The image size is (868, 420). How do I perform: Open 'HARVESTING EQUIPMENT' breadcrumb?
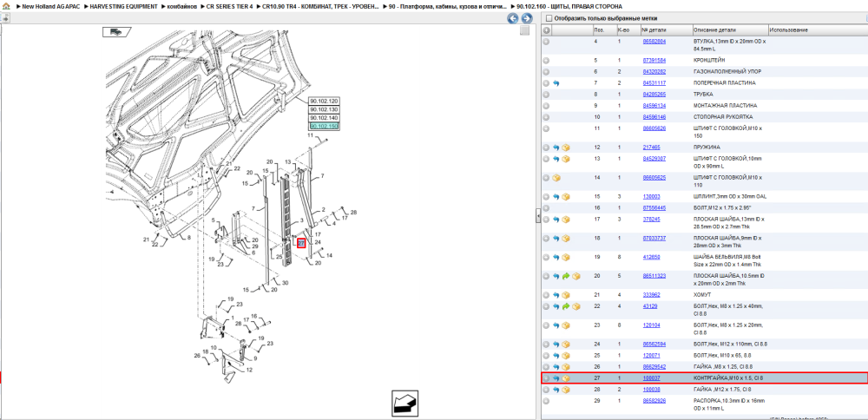pos(123,6)
